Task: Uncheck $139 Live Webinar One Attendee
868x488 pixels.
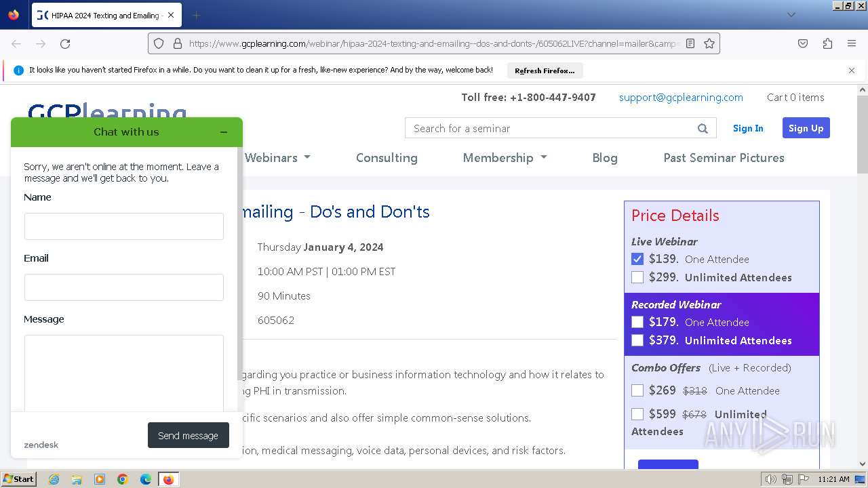Action: tap(637, 259)
